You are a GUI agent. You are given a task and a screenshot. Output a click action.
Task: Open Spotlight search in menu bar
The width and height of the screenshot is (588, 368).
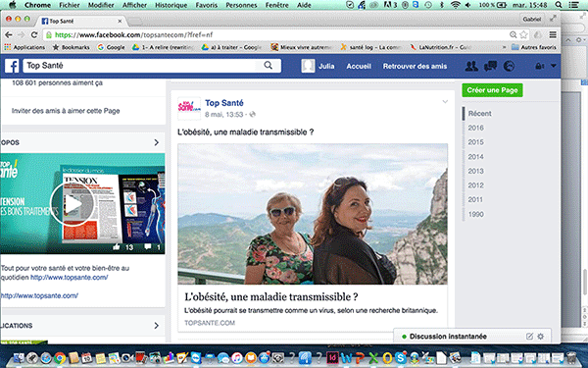tap(559, 5)
